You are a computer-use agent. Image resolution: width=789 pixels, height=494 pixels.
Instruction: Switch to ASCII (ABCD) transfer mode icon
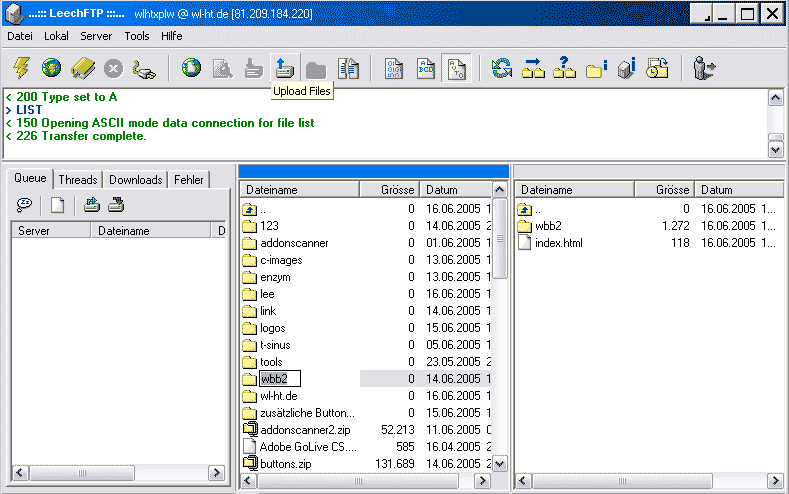click(426, 68)
